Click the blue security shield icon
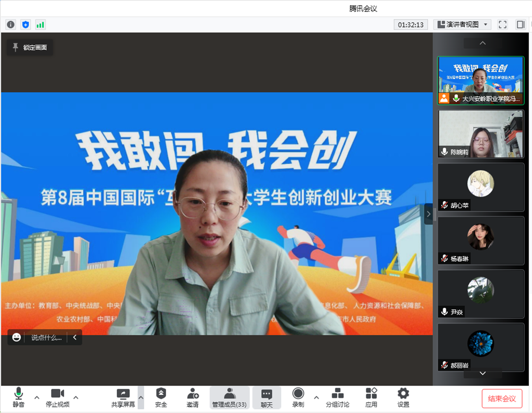Image resolution: width=532 pixels, height=413 pixels. 25,24
